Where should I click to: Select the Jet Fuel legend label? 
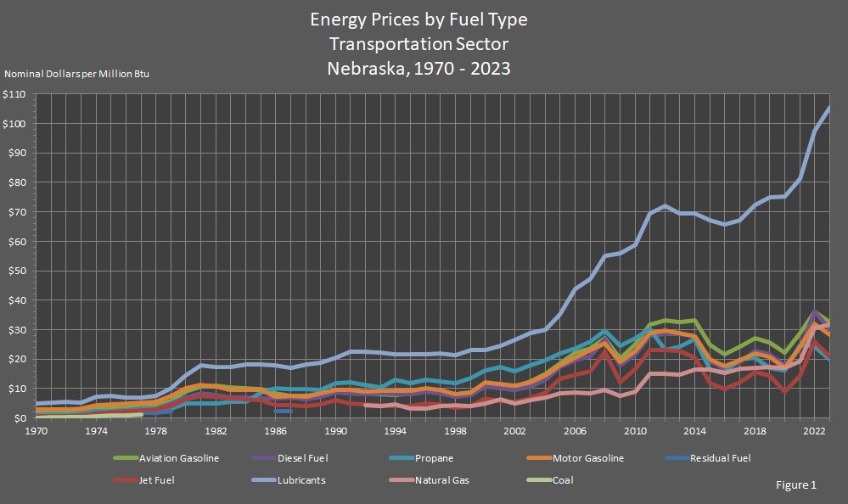tap(157, 481)
